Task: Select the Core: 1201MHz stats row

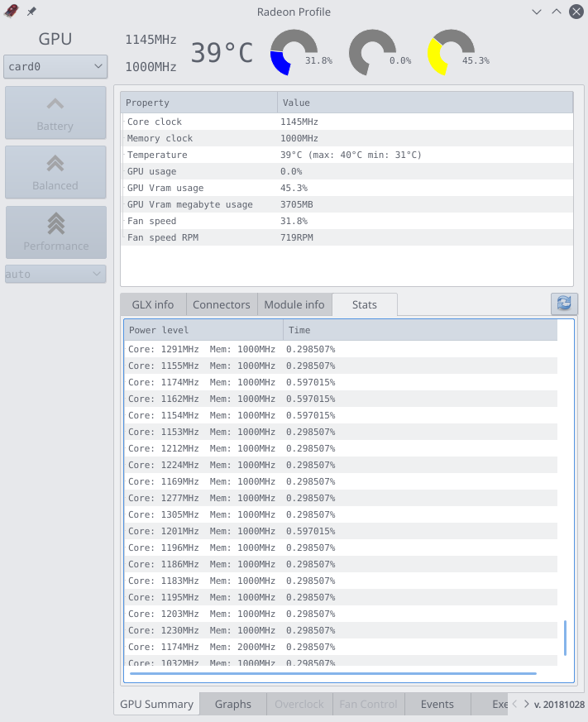Action: [341, 531]
